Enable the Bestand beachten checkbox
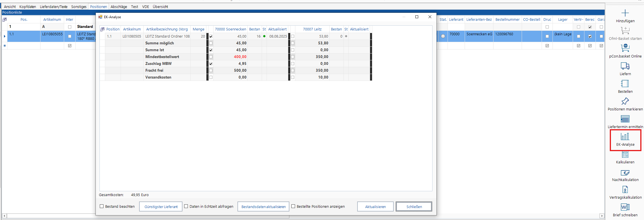The height and width of the screenshot is (220, 644). click(102, 206)
